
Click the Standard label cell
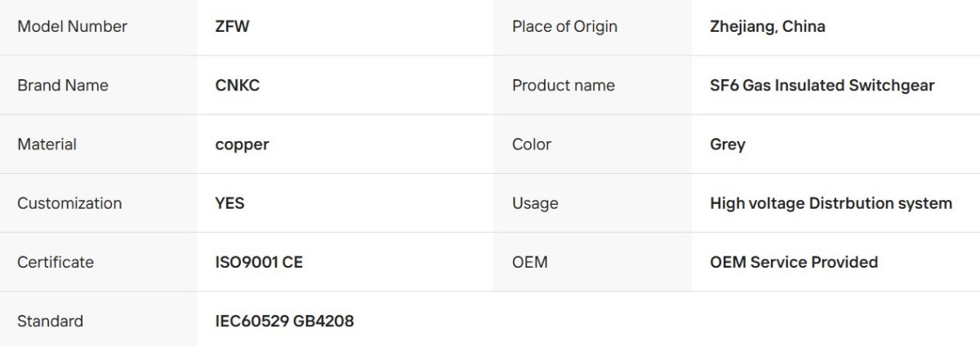click(x=98, y=319)
